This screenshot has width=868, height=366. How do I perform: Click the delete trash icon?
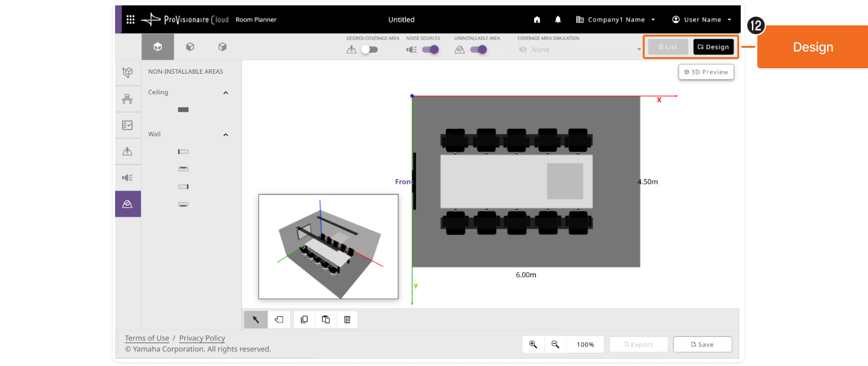click(347, 320)
